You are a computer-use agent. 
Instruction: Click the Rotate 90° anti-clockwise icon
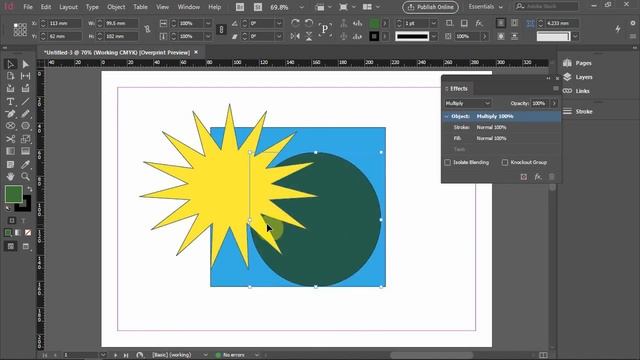click(309, 23)
